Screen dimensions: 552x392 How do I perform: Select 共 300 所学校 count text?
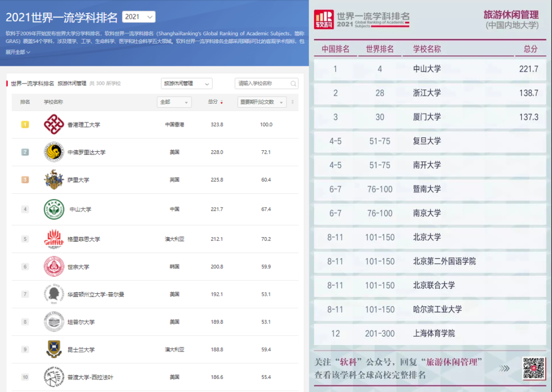click(105, 83)
